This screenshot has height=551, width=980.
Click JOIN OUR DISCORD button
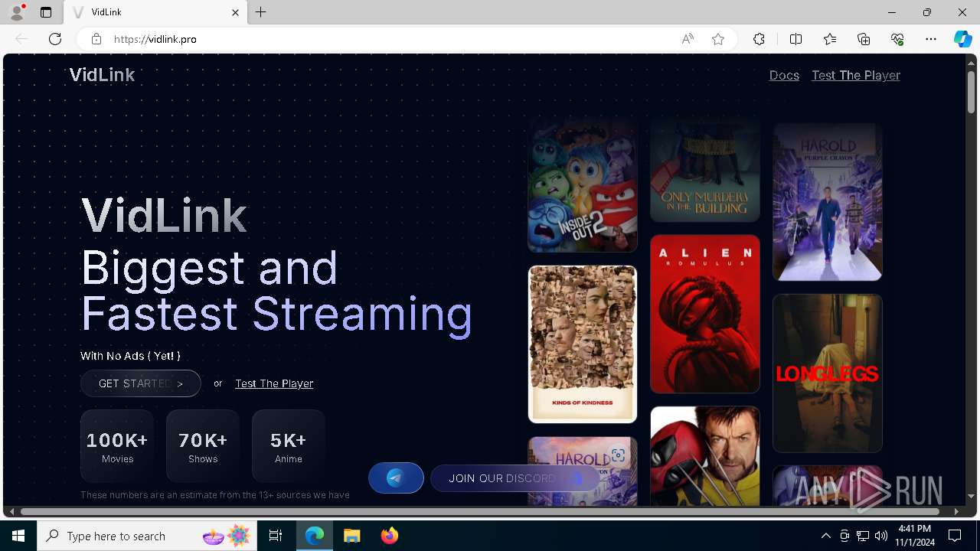pyautogui.click(x=516, y=478)
